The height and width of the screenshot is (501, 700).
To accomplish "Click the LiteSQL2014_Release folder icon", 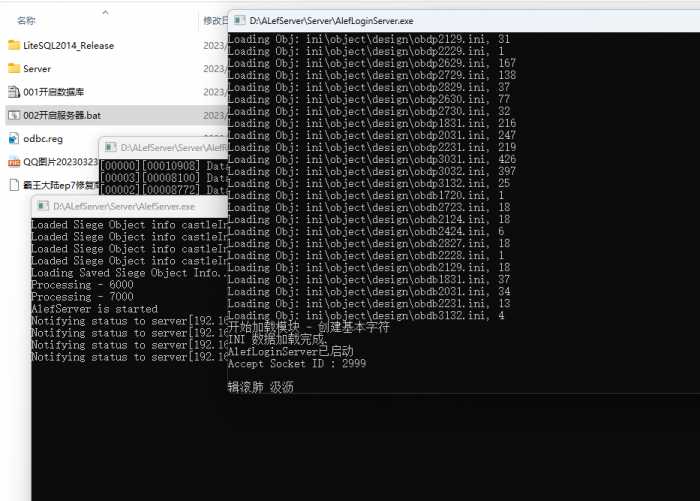I will point(14,45).
